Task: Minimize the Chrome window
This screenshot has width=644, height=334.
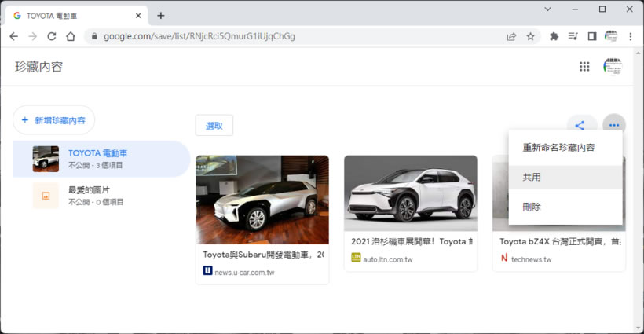Action: click(x=575, y=9)
